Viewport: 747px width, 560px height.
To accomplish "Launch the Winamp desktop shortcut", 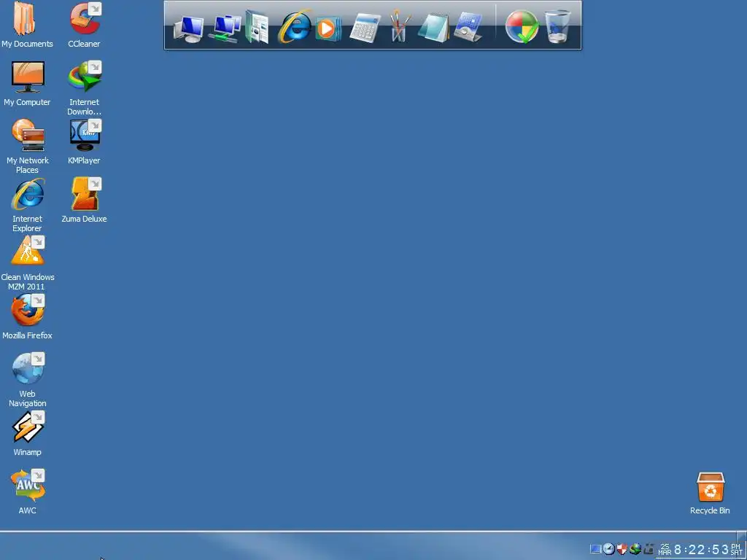I will [x=27, y=433].
